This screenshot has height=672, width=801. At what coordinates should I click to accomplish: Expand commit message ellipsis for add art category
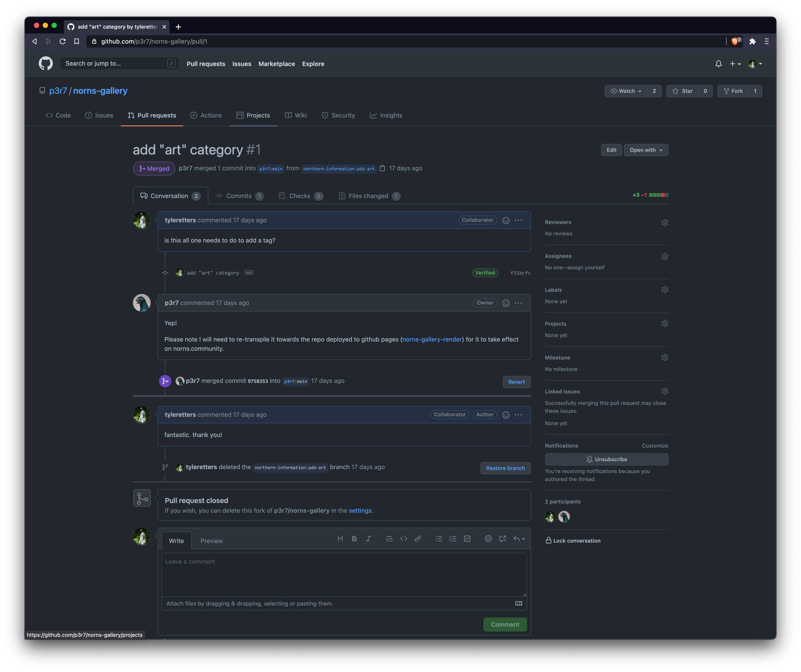point(249,273)
